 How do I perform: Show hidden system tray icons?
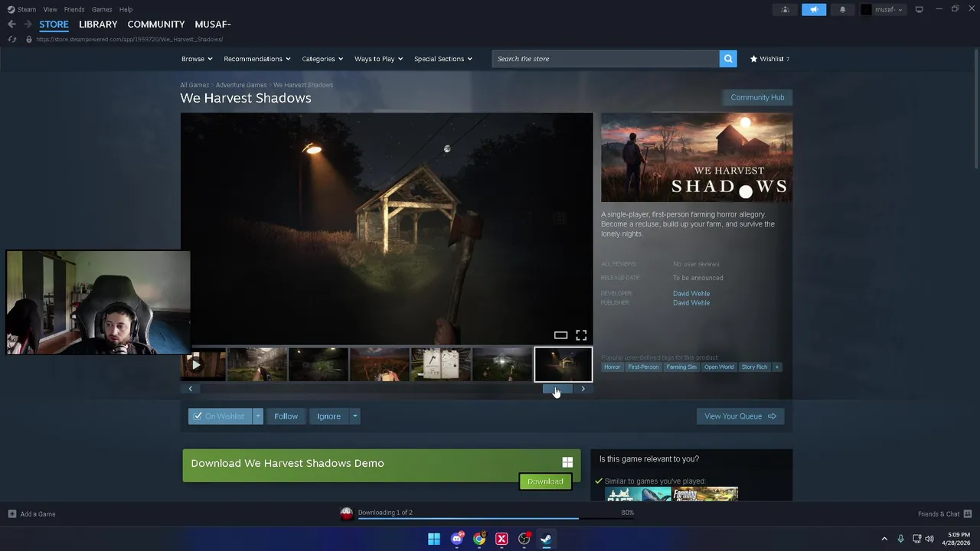884,539
